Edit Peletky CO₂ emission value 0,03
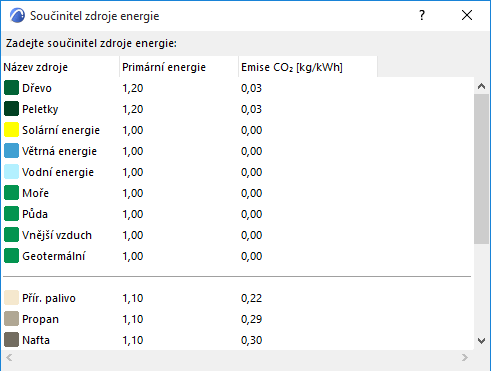 (x=251, y=109)
